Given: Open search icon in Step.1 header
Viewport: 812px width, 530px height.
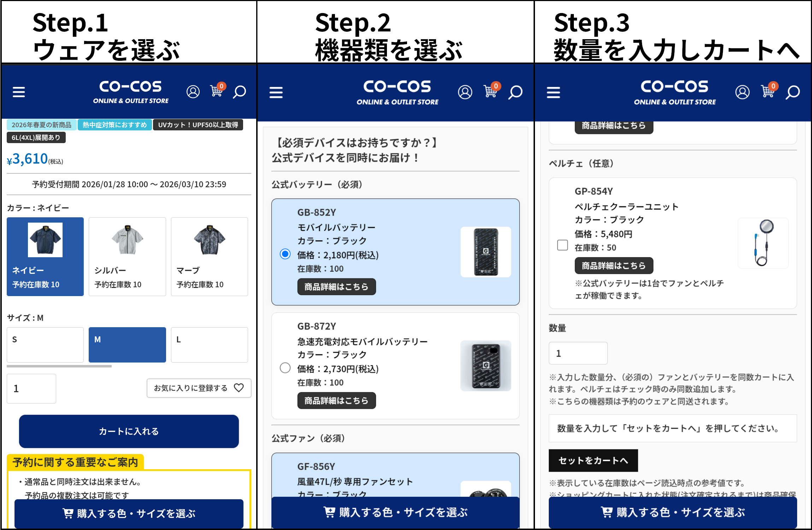Looking at the screenshot, I should pyautogui.click(x=239, y=92).
